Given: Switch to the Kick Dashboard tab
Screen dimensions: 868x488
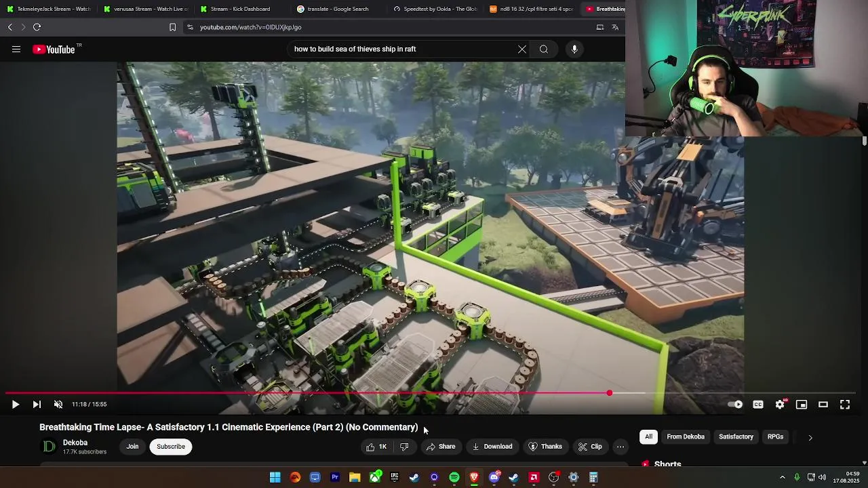Looking at the screenshot, I should click(242, 9).
